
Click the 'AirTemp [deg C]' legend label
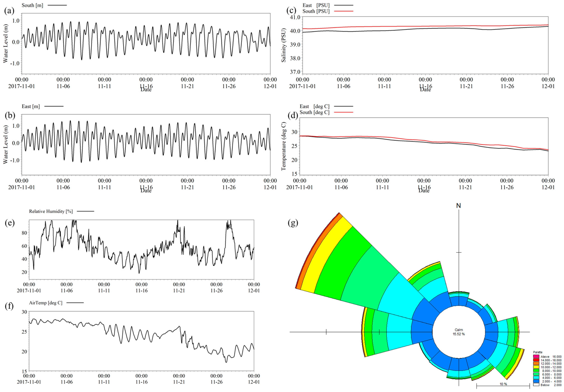point(46,303)
